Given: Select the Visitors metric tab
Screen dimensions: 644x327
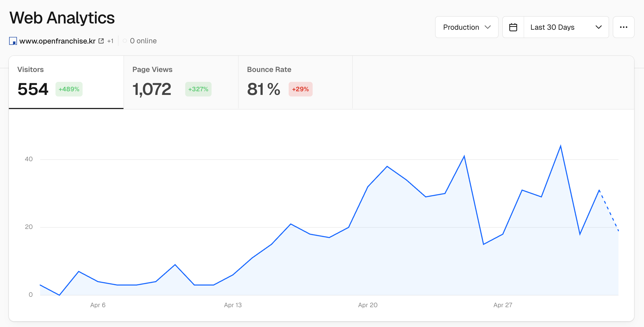Looking at the screenshot, I should tap(66, 82).
